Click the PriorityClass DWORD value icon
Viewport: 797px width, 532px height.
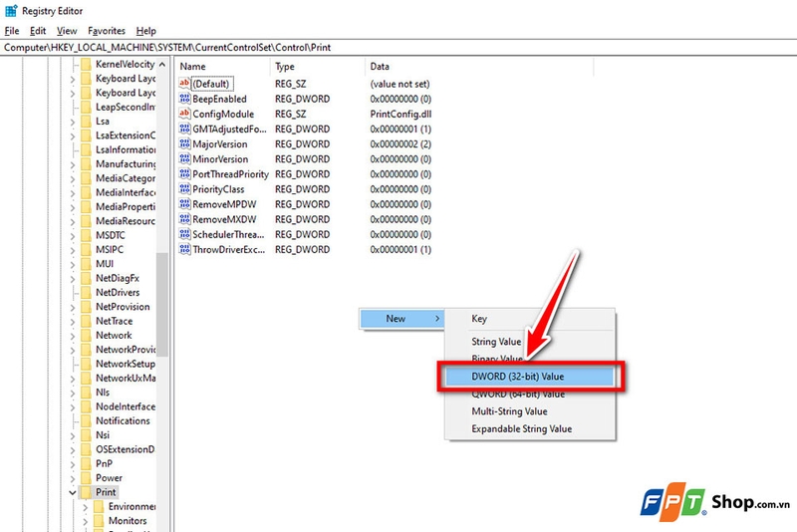pyautogui.click(x=184, y=189)
